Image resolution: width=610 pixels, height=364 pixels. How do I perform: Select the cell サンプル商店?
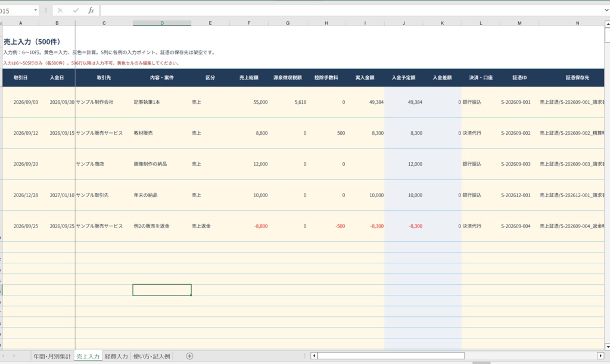[104, 164]
